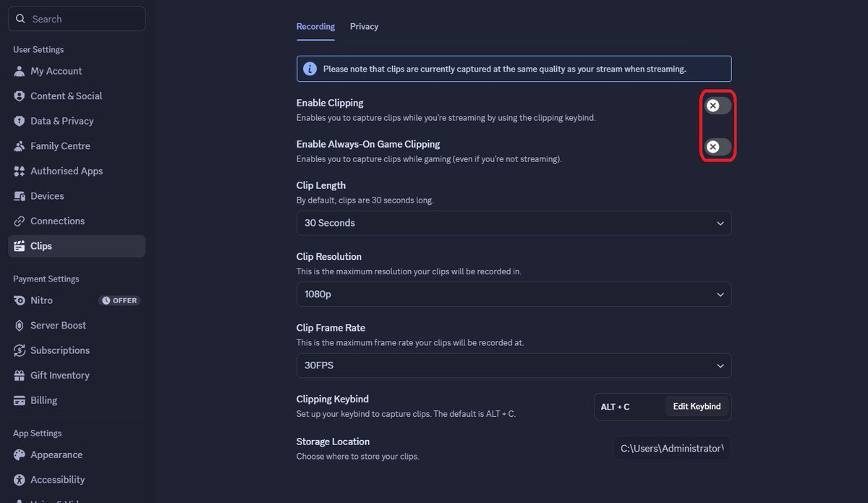The height and width of the screenshot is (503, 868).
Task: Click the chevron of the Clip Frame Rate dropdown
Action: (720, 366)
